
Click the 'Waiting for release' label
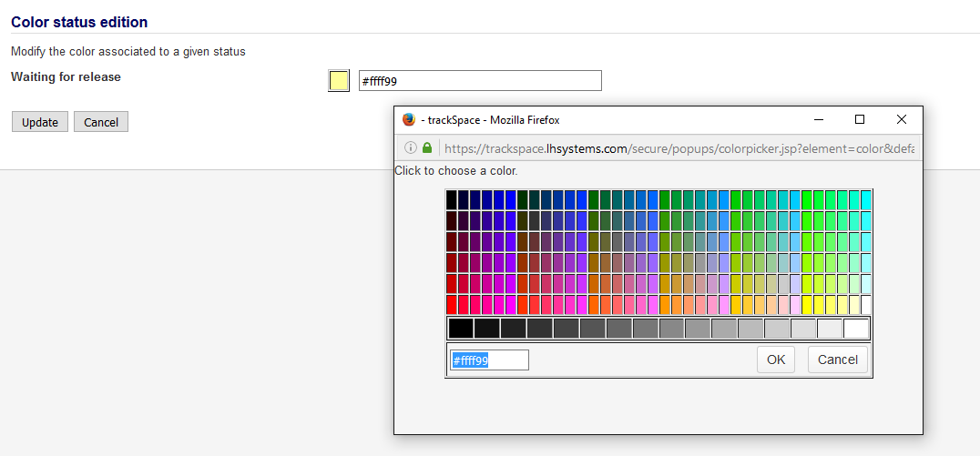66,76
